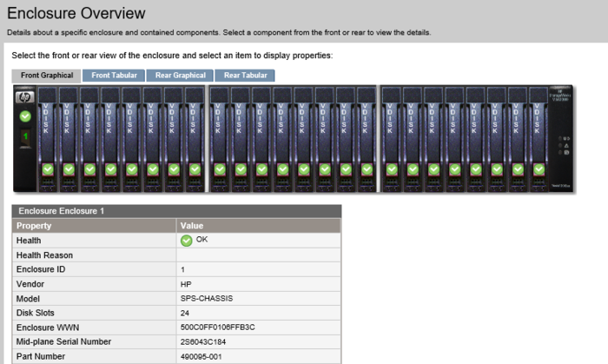The height and width of the screenshot is (364, 608).
Task: Select the Rear Graphical tab
Action: coord(181,76)
